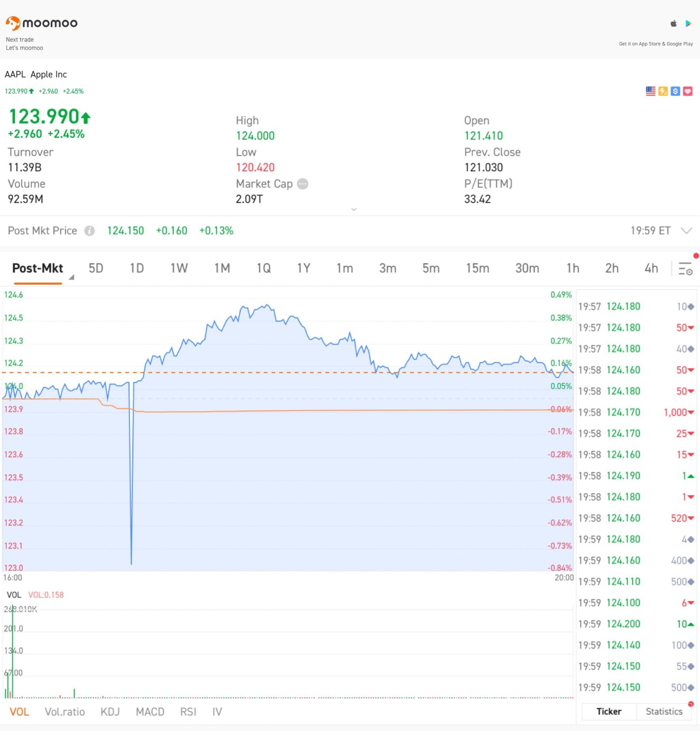Select the MACD indicator

pyautogui.click(x=150, y=712)
